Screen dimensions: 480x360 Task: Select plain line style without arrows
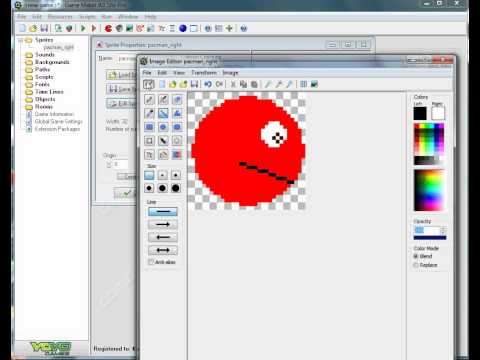click(x=163, y=212)
